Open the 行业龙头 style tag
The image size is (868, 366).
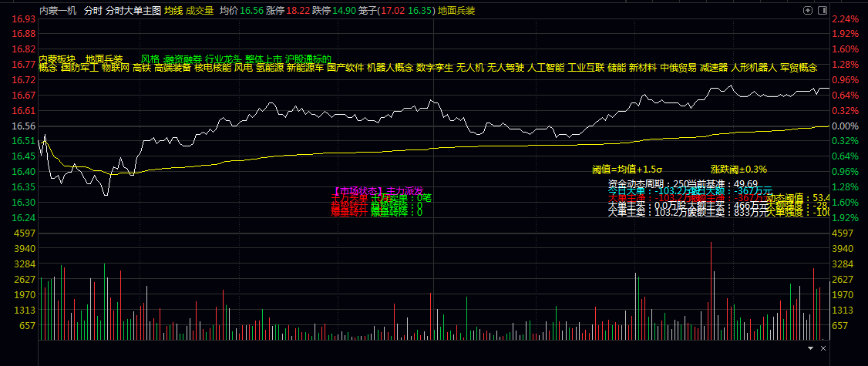click(x=224, y=59)
